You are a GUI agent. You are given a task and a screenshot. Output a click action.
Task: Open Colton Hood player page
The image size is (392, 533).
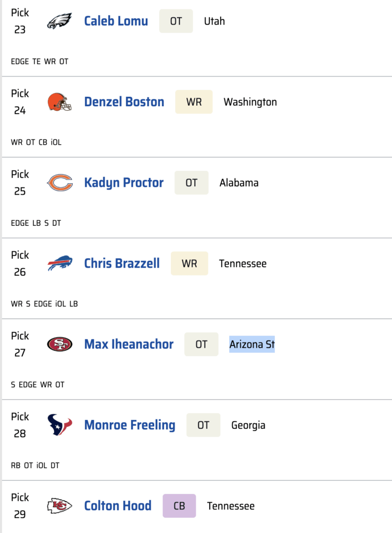(x=118, y=505)
